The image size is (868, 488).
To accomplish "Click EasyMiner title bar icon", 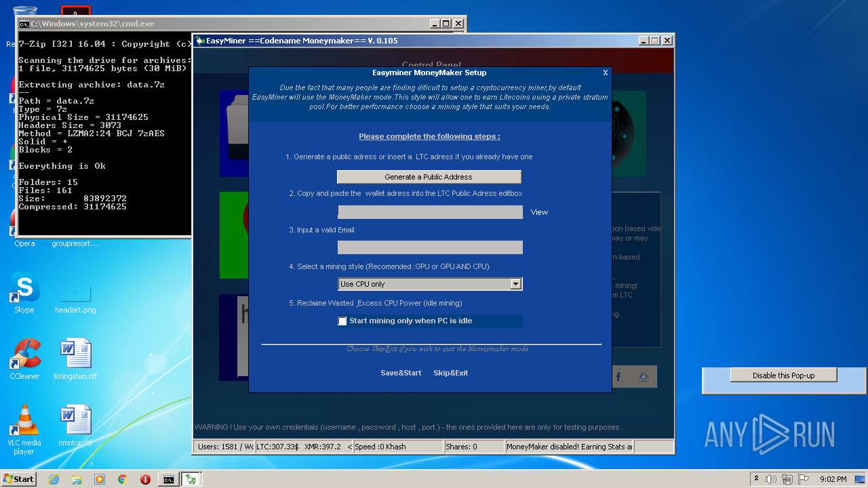I will (200, 41).
